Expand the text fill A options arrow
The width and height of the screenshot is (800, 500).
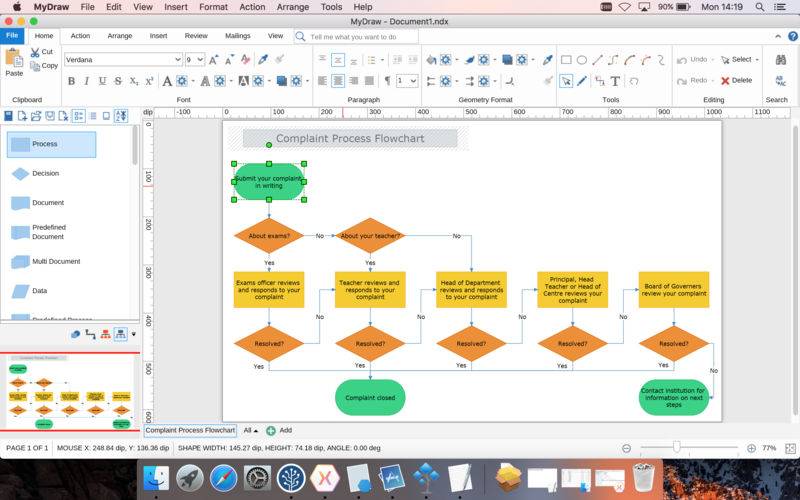click(193, 81)
